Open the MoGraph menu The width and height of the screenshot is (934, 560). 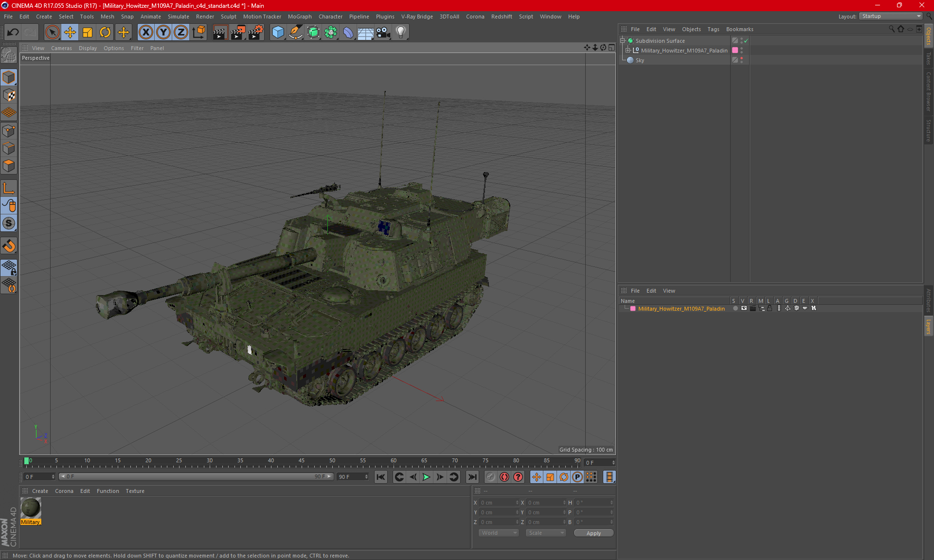point(300,17)
